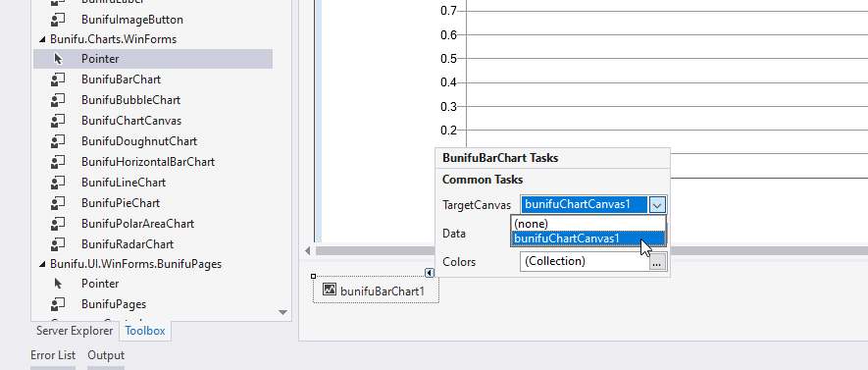Click the Data label in tasks panel
Screen dimensions: 868x370
coord(454,234)
